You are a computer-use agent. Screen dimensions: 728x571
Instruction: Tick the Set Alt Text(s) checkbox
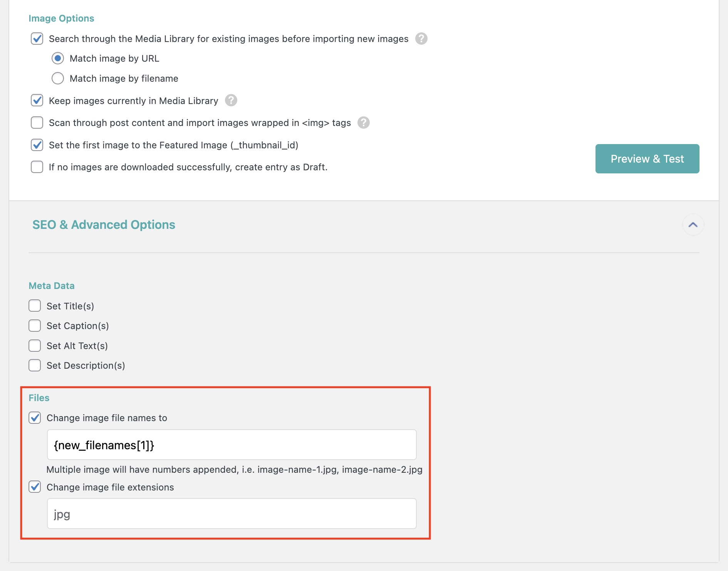(35, 346)
